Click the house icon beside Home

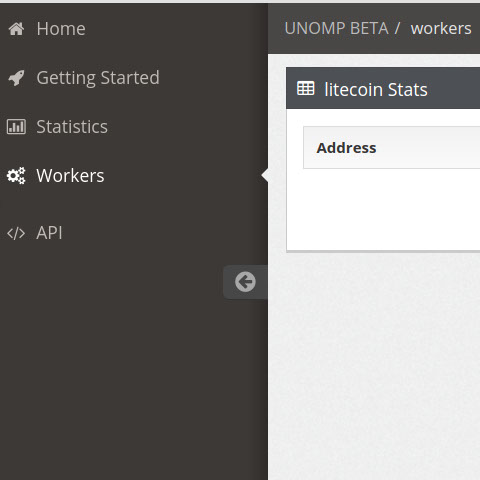(x=16, y=29)
